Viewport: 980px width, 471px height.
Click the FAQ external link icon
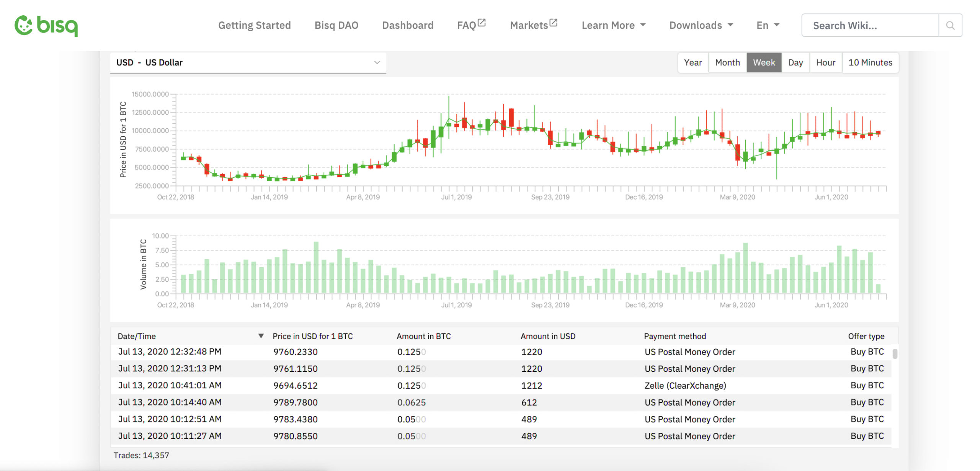482,23
